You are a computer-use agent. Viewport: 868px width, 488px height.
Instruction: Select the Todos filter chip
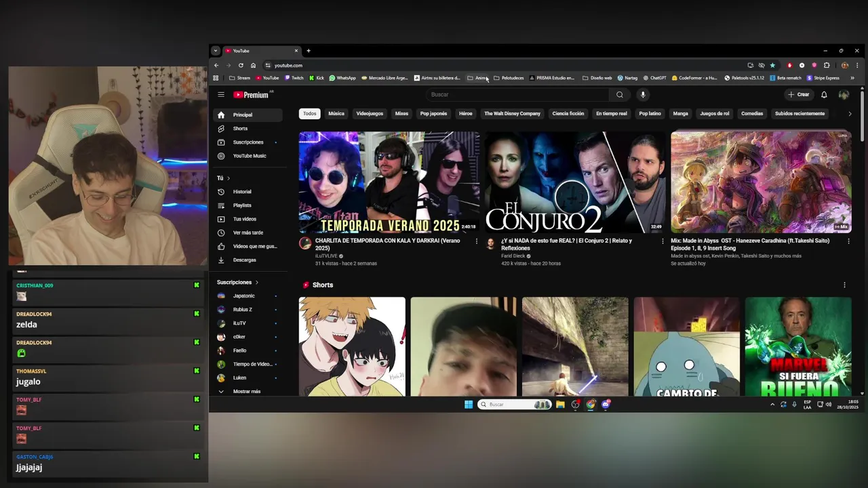pyautogui.click(x=310, y=114)
